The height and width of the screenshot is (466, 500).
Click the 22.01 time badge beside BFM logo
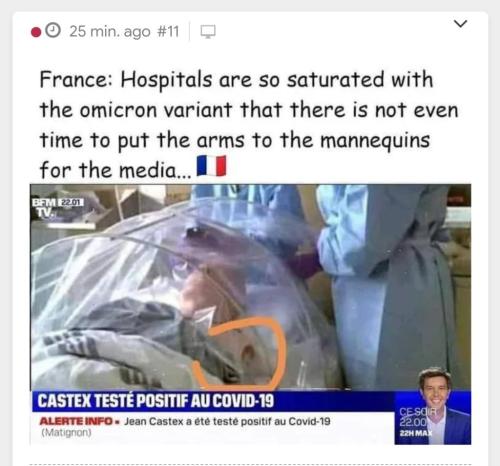pos(70,202)
